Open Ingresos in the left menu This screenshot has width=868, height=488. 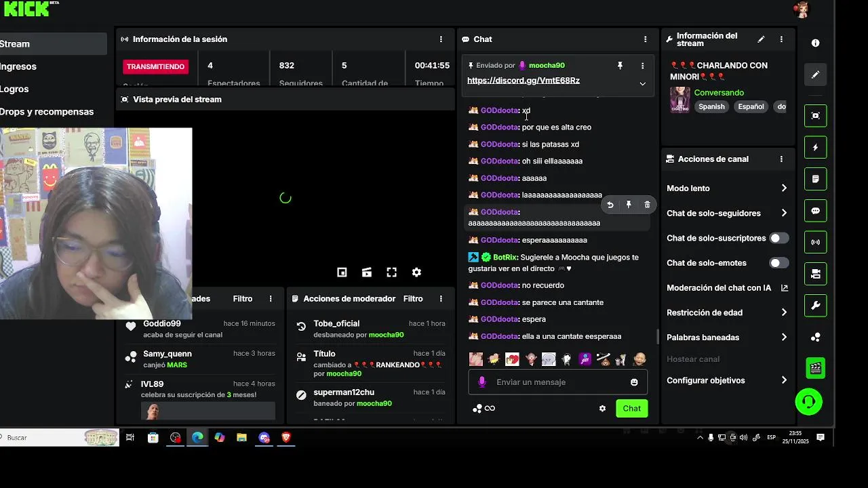coord(18,66)
